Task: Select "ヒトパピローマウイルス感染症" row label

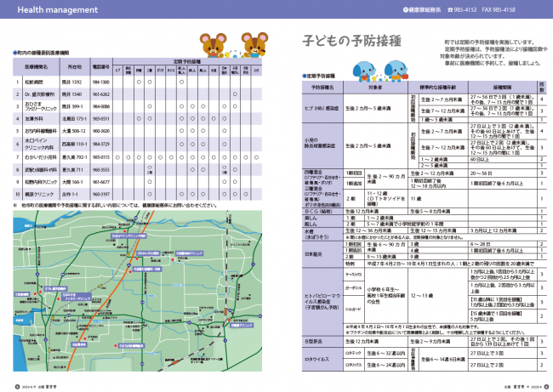Action: tap(322, 302)
